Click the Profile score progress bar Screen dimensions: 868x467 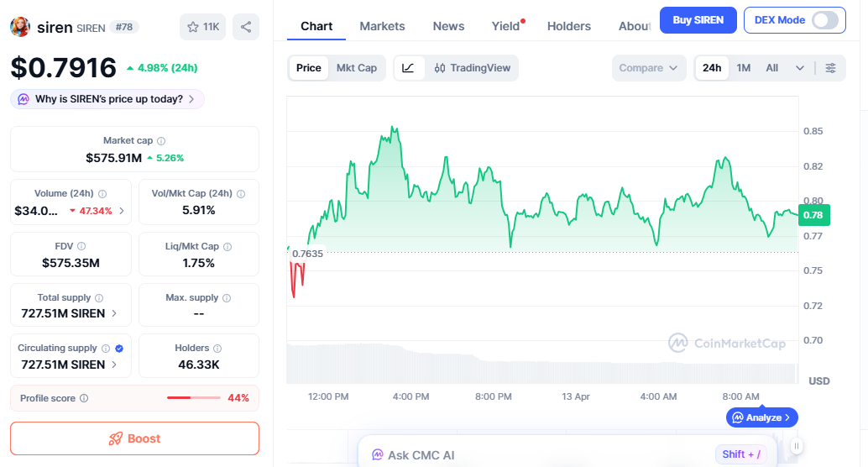194,398
